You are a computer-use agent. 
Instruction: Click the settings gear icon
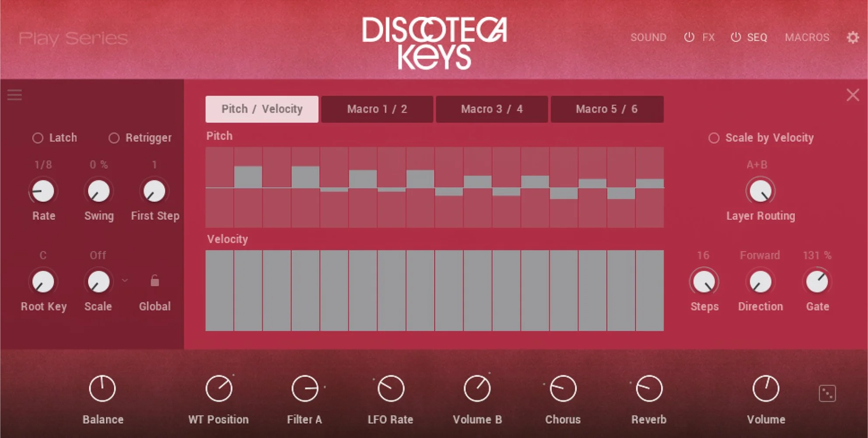pyautogui.click(x=853, y=37)
